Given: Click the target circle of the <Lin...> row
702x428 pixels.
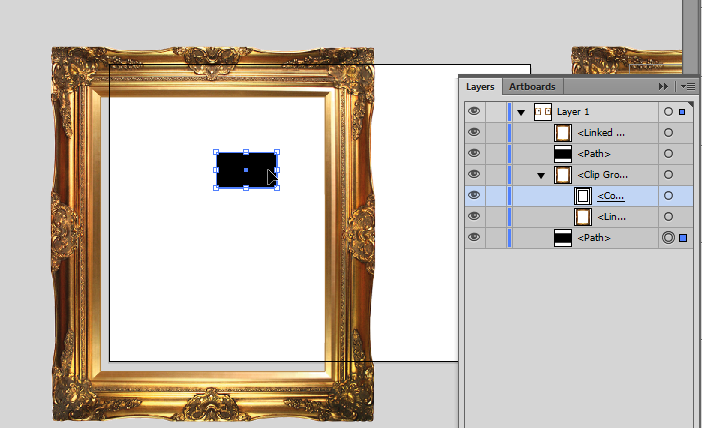Looking at the screenshot, I should coord(668,217).
